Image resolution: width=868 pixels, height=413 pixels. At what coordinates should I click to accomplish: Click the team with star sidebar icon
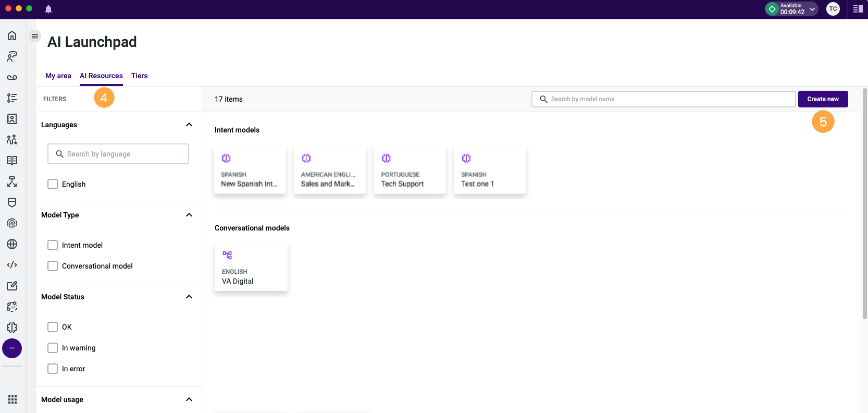click(12, 140)
